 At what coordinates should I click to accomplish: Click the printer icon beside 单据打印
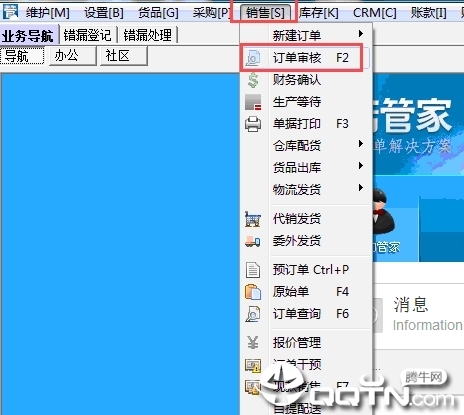point(253,124)
